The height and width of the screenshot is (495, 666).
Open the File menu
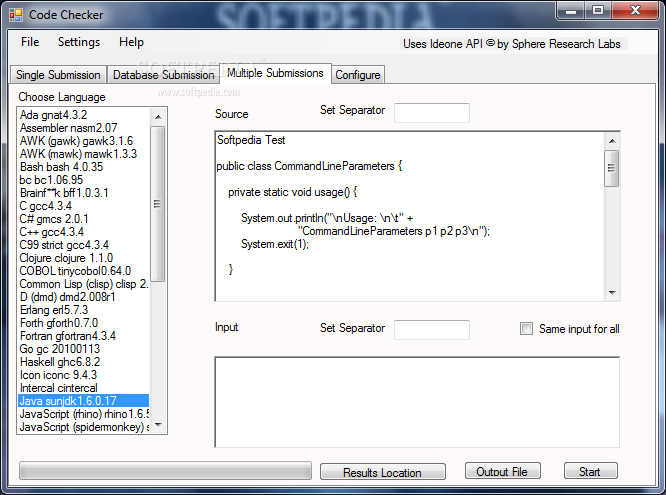[x=30, y=42]
